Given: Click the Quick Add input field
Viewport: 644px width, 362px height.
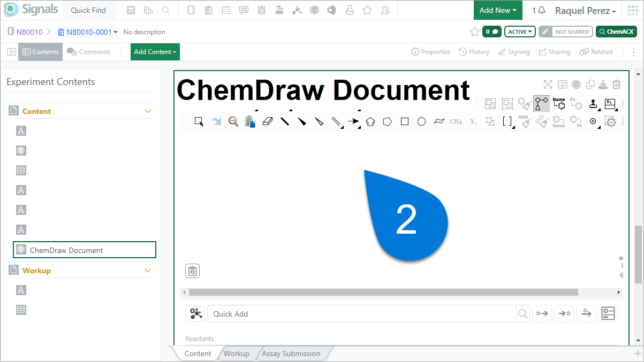Looking at the screenshot, I should point(362,314).
